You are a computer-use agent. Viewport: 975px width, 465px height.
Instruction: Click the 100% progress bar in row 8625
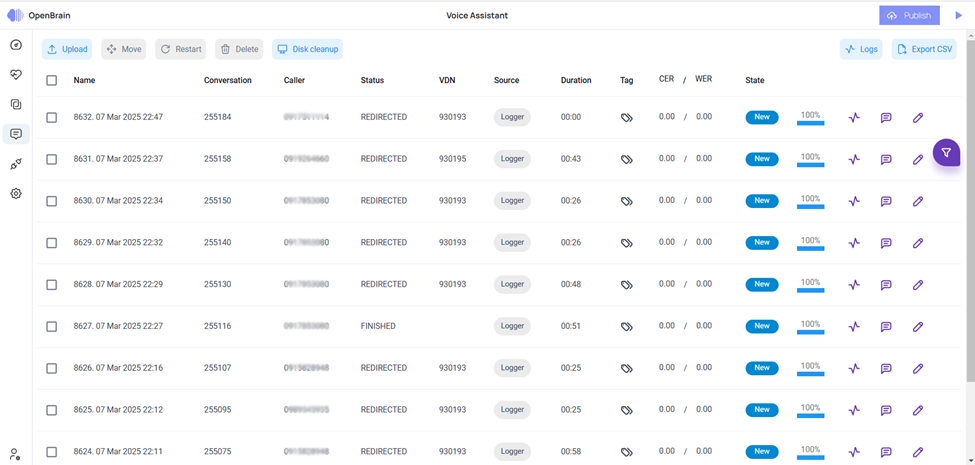tap(810, 411)
